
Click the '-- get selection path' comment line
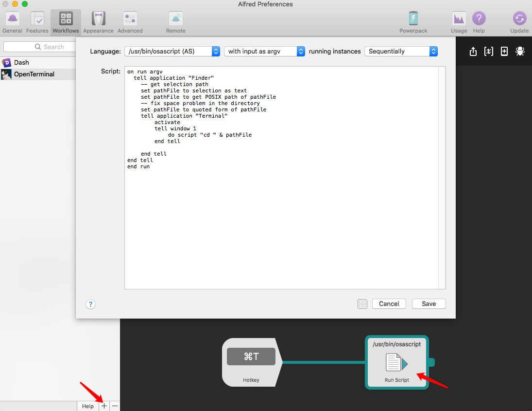pos(175,84)
